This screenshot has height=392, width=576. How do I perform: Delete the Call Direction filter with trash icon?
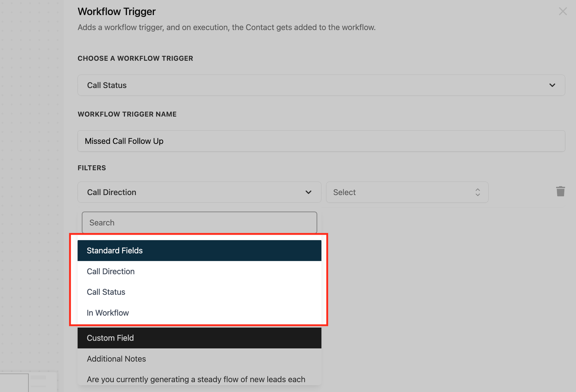point(560,192)
